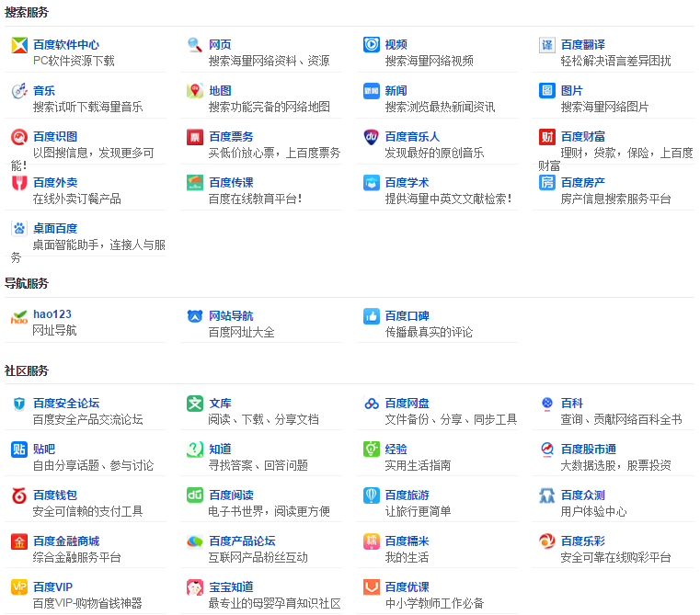The height and width of the screenshot is (615, 700).
Task: Click the 音乐 music note icon
Action: pos(19,91)
